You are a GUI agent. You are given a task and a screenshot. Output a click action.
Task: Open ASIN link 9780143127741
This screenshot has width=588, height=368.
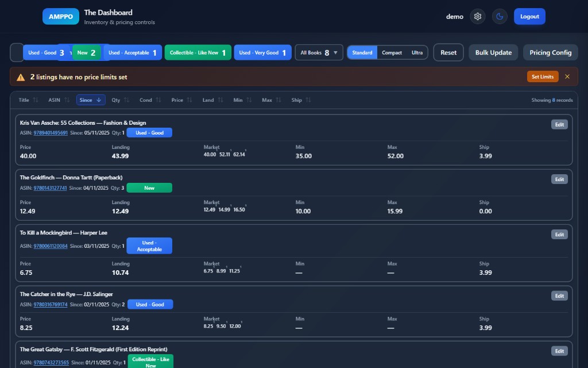pos(51,188)
